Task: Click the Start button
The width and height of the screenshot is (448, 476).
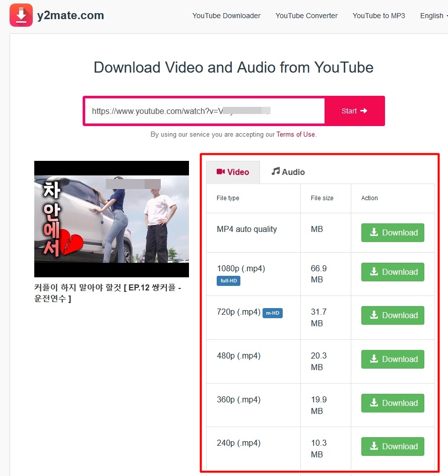Action: (x=354, y=111)
